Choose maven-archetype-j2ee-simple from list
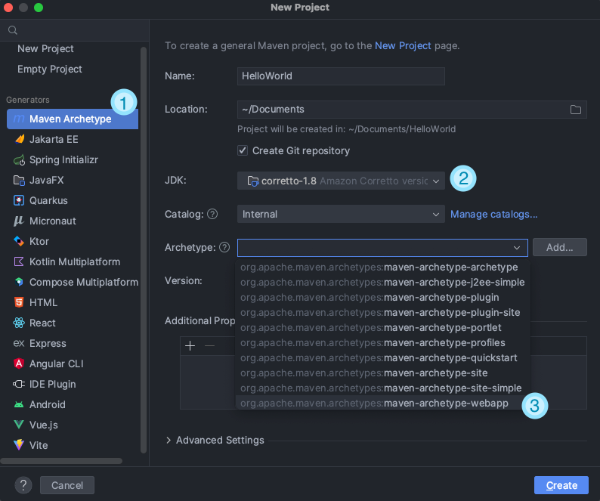Image resolution: width=600 pixels, height=501 pixels. click(x=383, y=282)
